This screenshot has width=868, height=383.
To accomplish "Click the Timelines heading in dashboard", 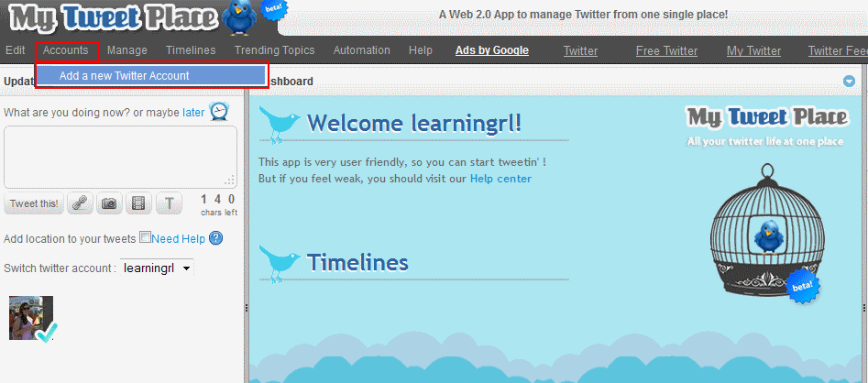I will [357, 262].
